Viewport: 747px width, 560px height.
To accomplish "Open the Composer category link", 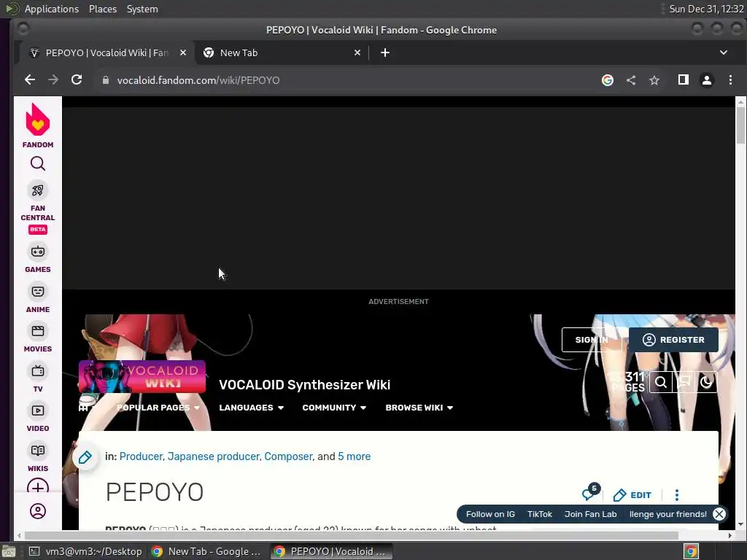I will click(x=289, y=456).
